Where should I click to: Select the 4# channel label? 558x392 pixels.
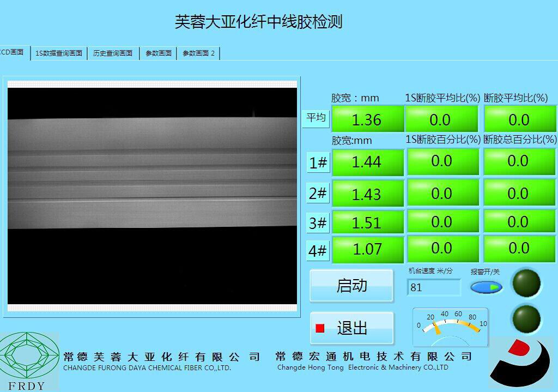pos(318,251)
